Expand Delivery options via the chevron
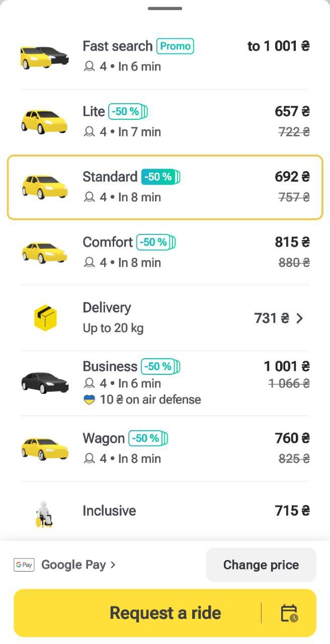Screen dimensions: 330x644 [300, 318]
